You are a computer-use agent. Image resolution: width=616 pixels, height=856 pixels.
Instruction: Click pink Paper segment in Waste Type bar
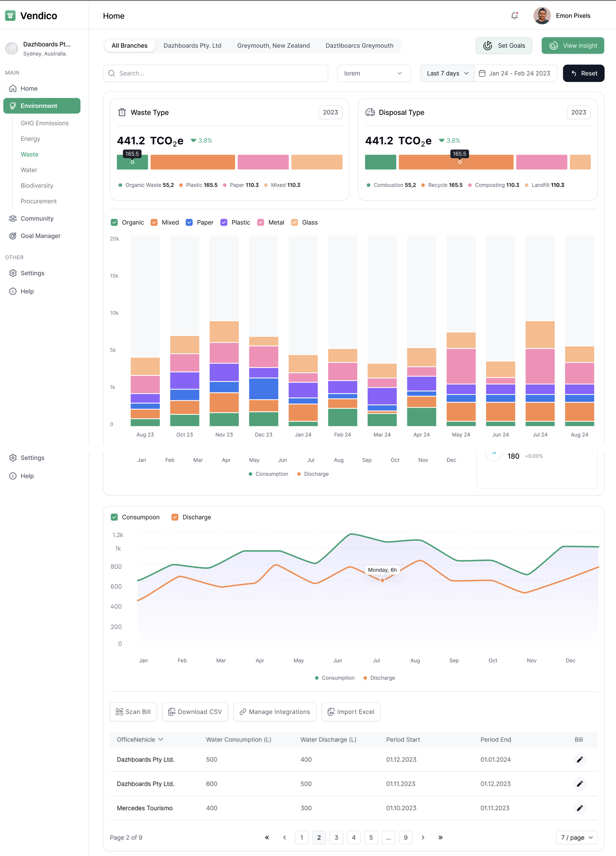[x=263, y=162]
